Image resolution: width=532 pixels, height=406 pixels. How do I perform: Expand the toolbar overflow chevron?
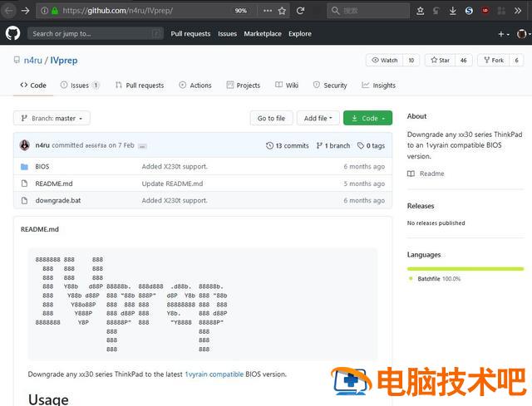(517, 11)
